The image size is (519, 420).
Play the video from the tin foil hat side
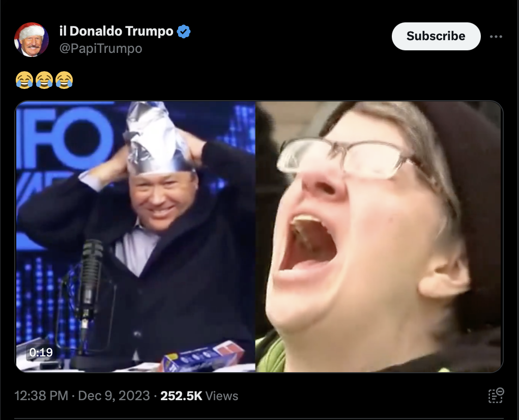tap(136, 236)
